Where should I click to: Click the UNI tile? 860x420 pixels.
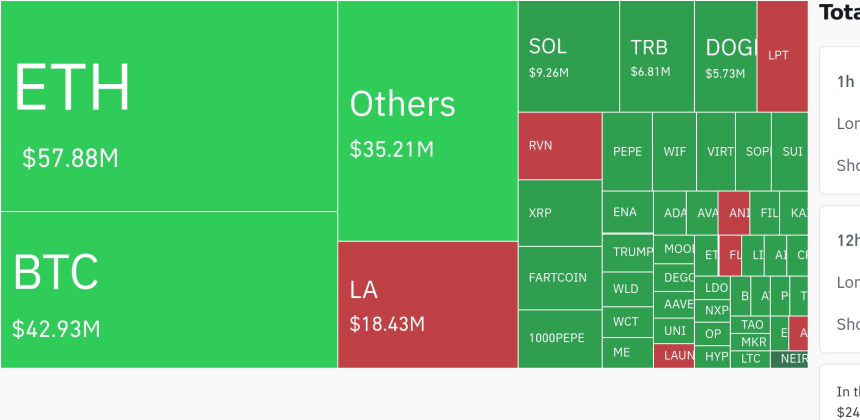pyautogui.click(x=674, y=331)
